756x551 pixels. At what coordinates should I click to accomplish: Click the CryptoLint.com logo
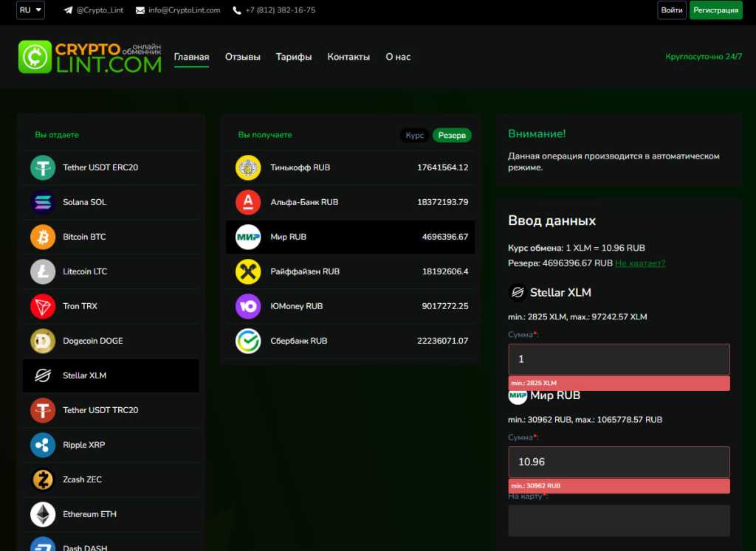(x=89, y=57)
